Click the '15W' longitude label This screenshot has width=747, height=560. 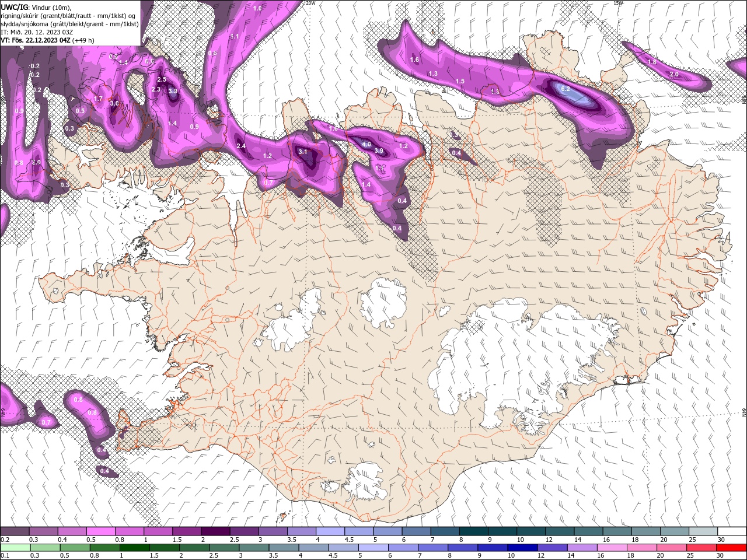(x=619, y=3)
